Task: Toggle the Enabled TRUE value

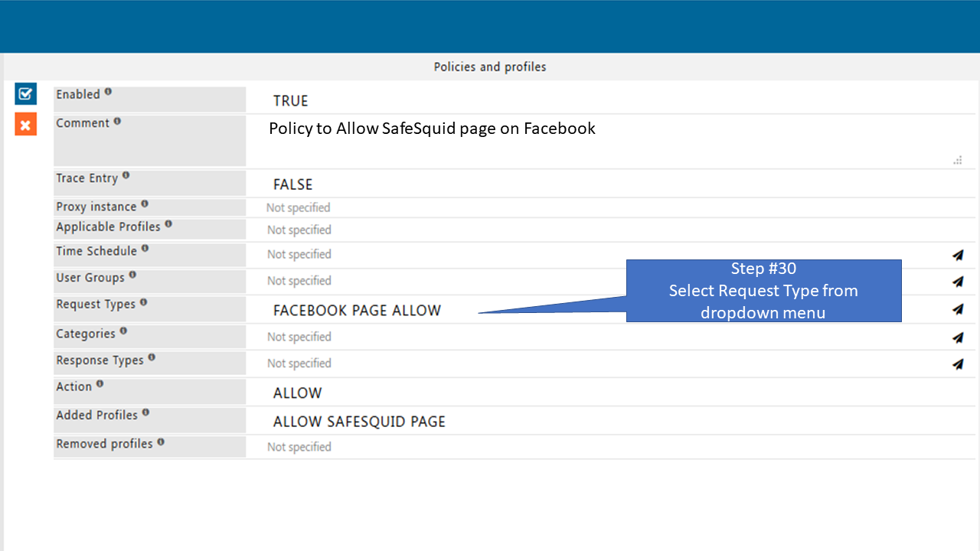Action: click(x=291, y=101)
